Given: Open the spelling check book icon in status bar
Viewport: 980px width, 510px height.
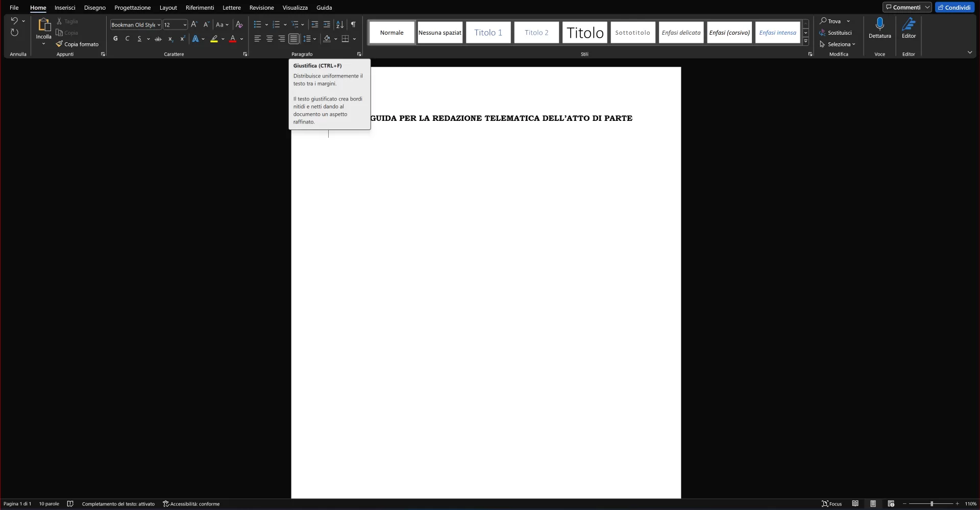Looking at the screenshot, I should pos(70,504).
